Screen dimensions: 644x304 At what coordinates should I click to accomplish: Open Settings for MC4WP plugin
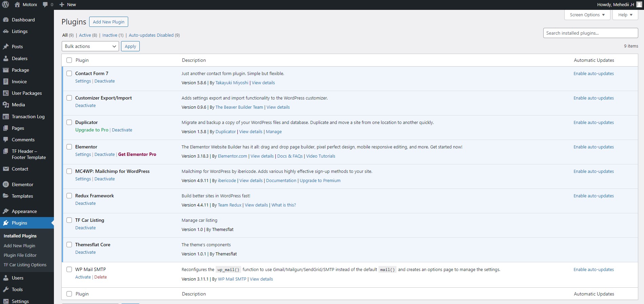(83, 179)
